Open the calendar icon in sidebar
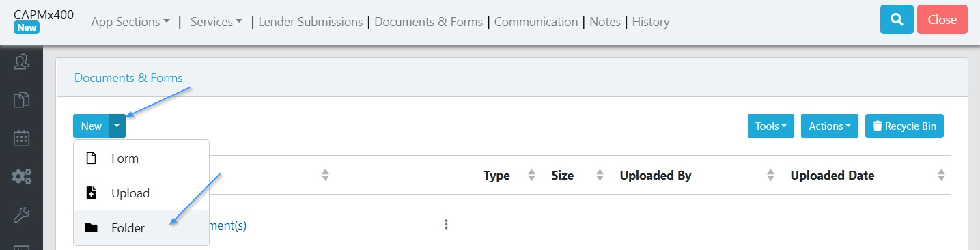Viewport: 980px width, 250px height. click(x=21, y=138)
